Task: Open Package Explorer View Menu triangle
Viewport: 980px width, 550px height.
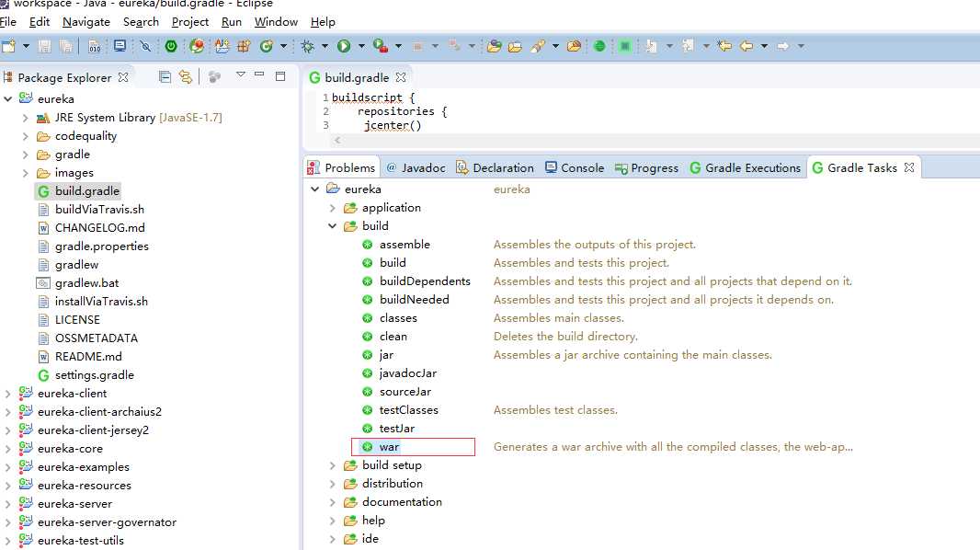Action: (241, 74)
